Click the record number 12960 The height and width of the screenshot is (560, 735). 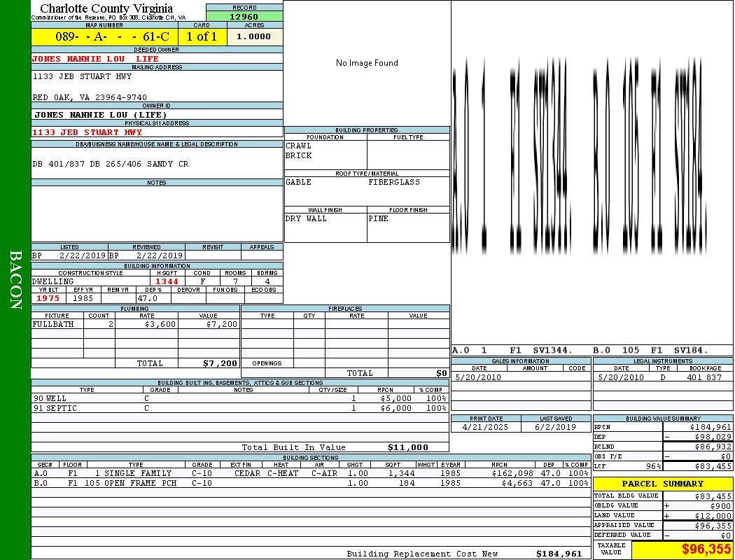[244, 16]
